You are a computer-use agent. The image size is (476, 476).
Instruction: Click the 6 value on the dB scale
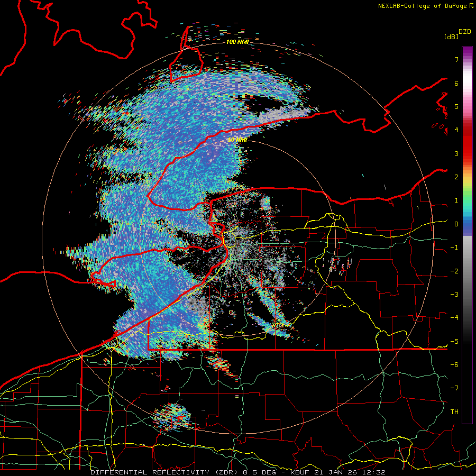pyautogui.click(x=456, y=83)
